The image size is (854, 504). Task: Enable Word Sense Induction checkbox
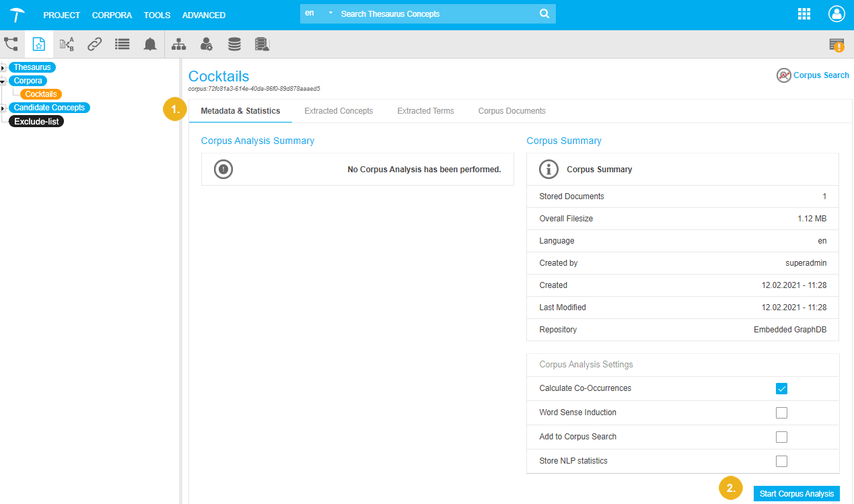click(781, 412)
